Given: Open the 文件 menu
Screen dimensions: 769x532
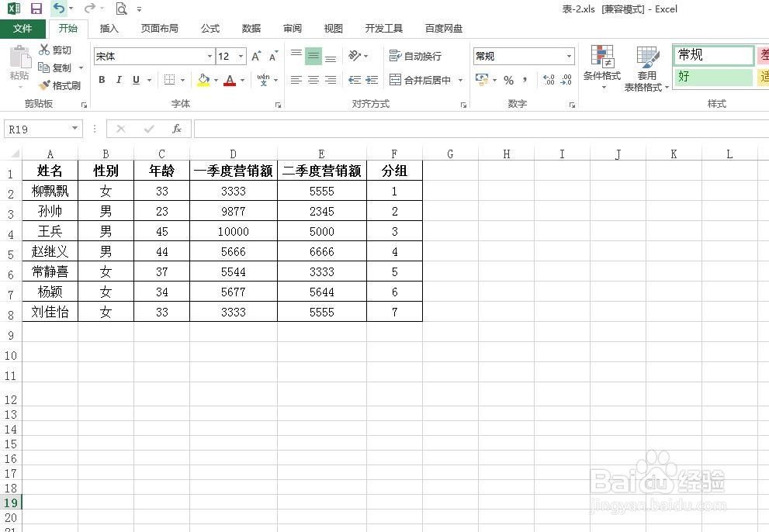Looking at the screenshot, I should [x=23, y=28].
